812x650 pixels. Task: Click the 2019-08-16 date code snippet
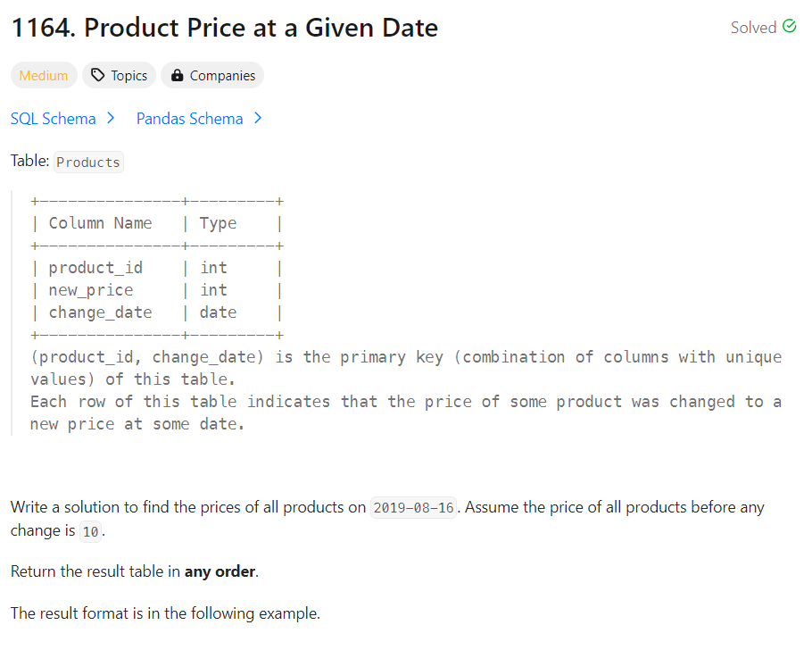tap(414, 508)
